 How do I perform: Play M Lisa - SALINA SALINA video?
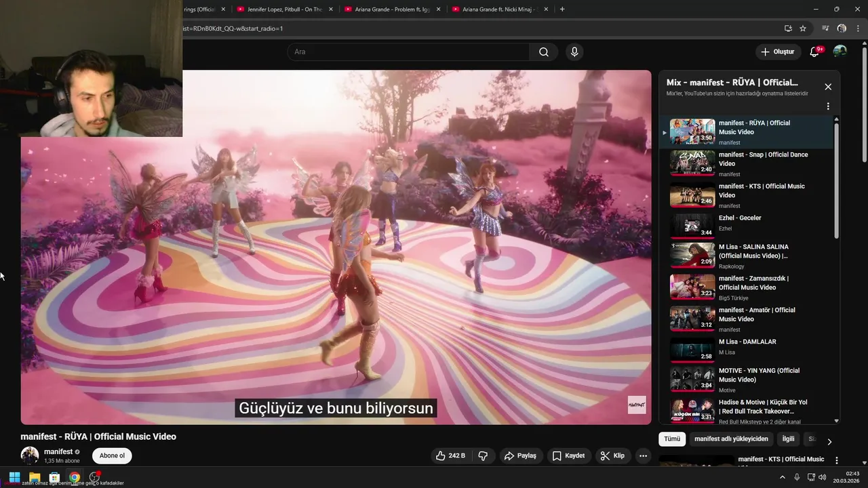[x=746, y=256]
